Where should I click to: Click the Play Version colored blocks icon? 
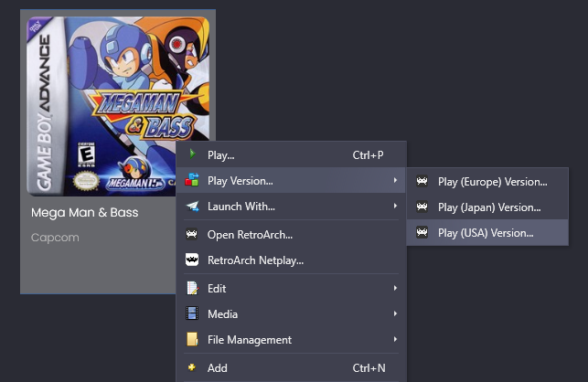pyautogui.click(x=192, y=180)
